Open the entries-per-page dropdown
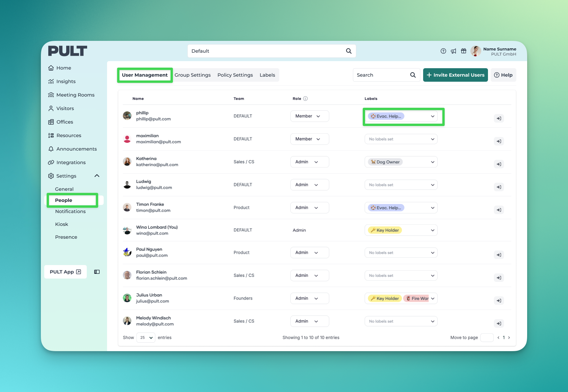The width and height of the screenshot is (568, 392). [x=146, y=338]
